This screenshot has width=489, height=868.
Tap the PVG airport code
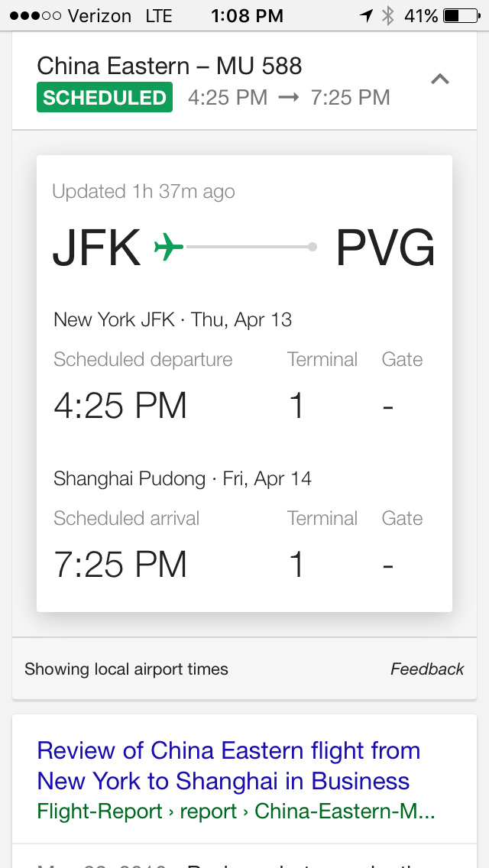pyautogui.click(x=385, y=248)
